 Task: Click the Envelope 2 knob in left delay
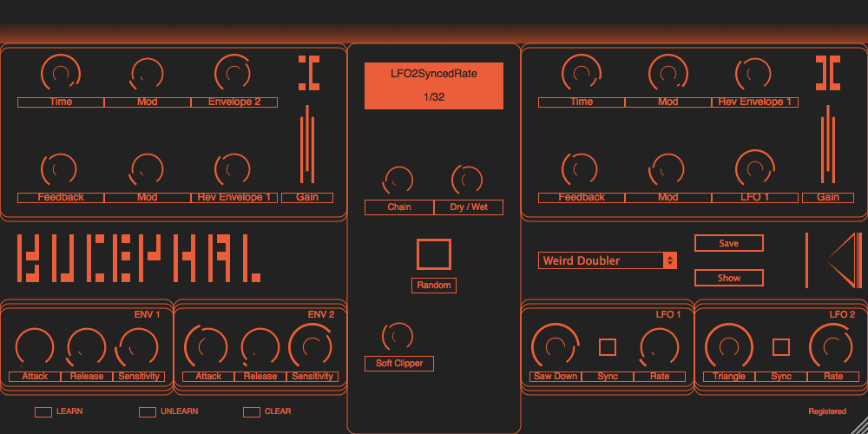click(233, 73)
